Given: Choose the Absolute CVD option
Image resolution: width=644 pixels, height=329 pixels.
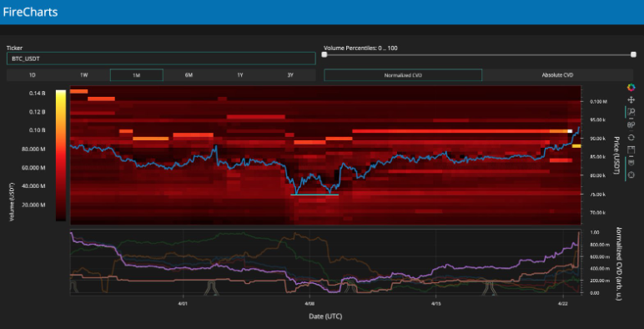Looking at the screenshot, I should coord(557,75).
